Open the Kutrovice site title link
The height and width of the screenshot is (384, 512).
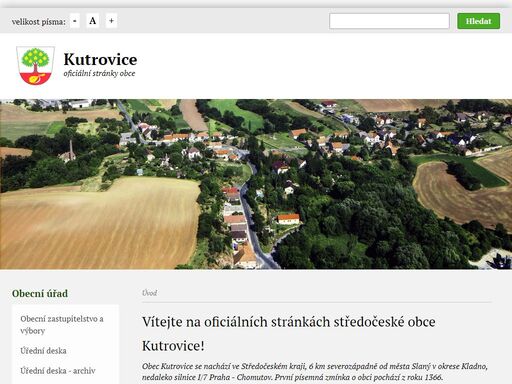pos(100,59)
